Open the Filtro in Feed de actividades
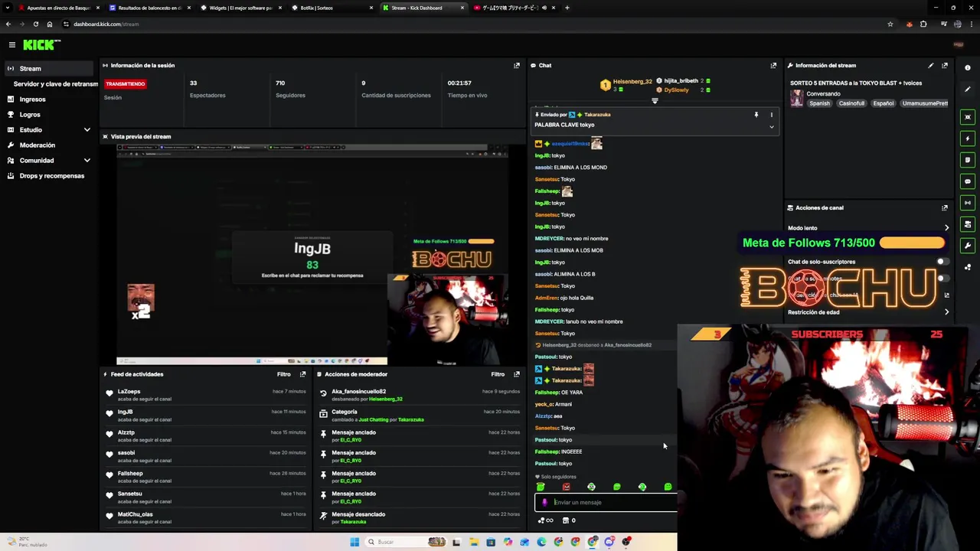The image size is (980, 551). [283, 374]
